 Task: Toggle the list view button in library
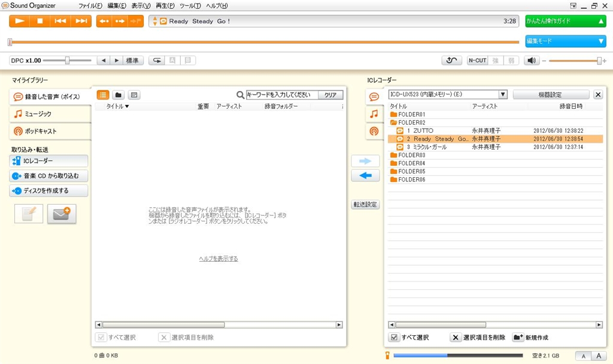[x=103, y=95]
